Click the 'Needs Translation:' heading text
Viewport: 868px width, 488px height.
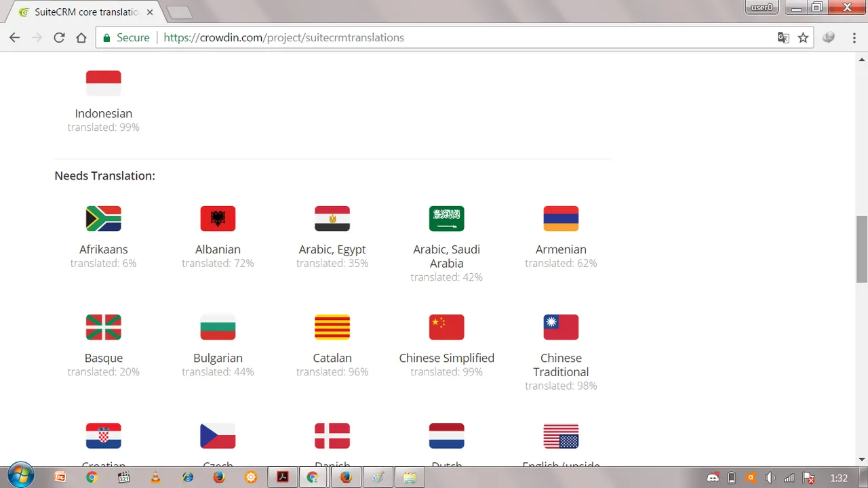(x=105, y=176)
